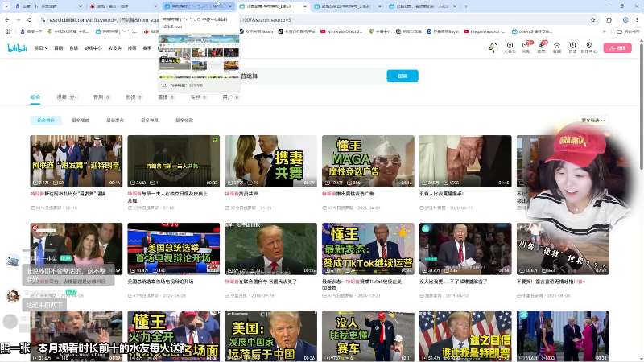Sort by 综合排序 filter pill
The width and height of the screenshot is (644, 362).
(46, 120)
